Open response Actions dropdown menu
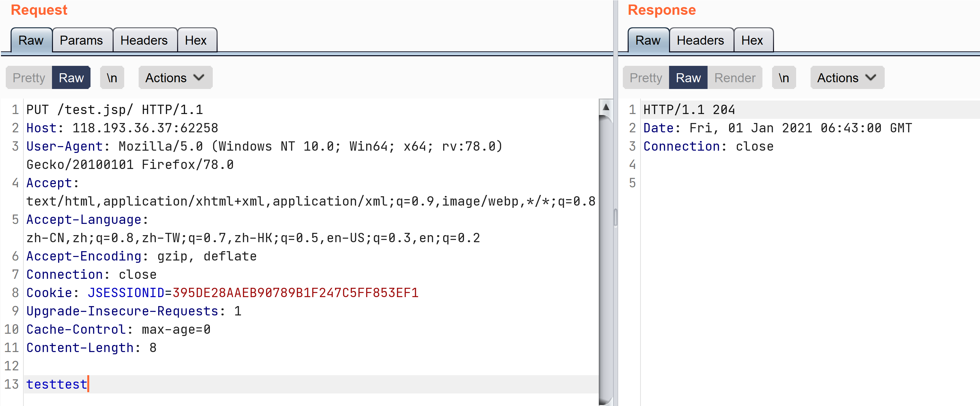The width and height of the screenshot is (980, 406). [x=847, y=78]
